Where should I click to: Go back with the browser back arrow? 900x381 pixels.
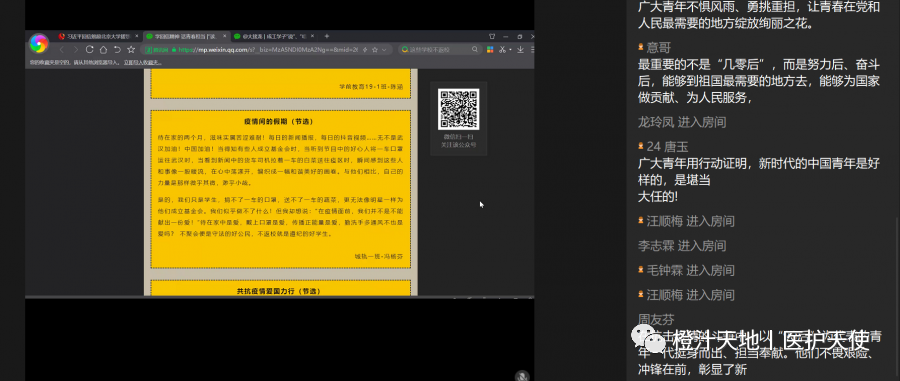62,50
